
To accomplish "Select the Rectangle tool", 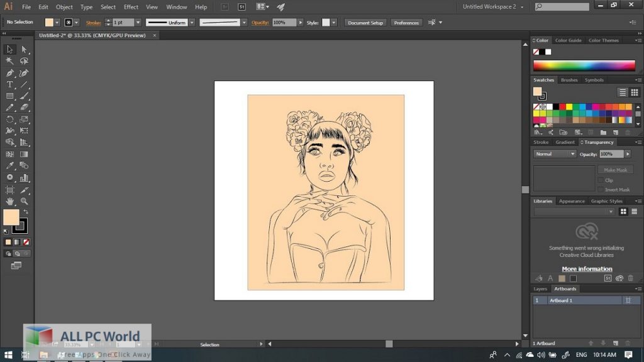I will 10,96.
